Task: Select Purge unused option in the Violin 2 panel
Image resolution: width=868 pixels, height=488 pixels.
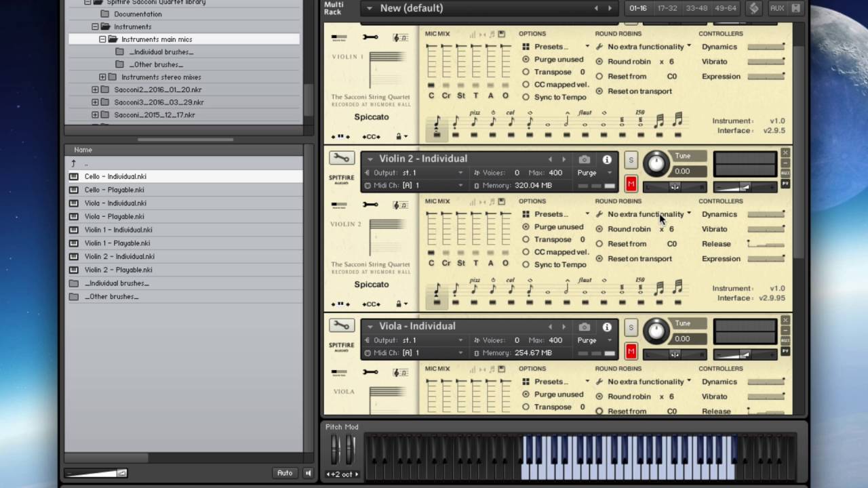Action: click(x=526, y=227)
